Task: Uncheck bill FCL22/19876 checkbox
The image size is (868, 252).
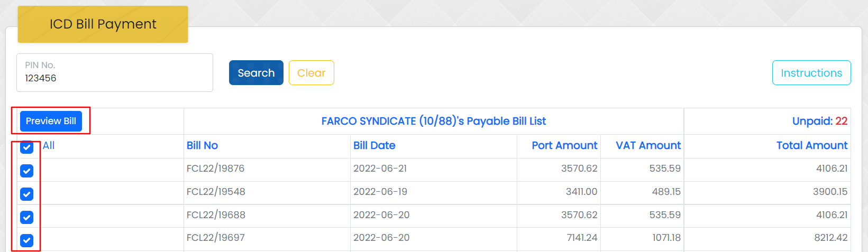Action: 27,171
